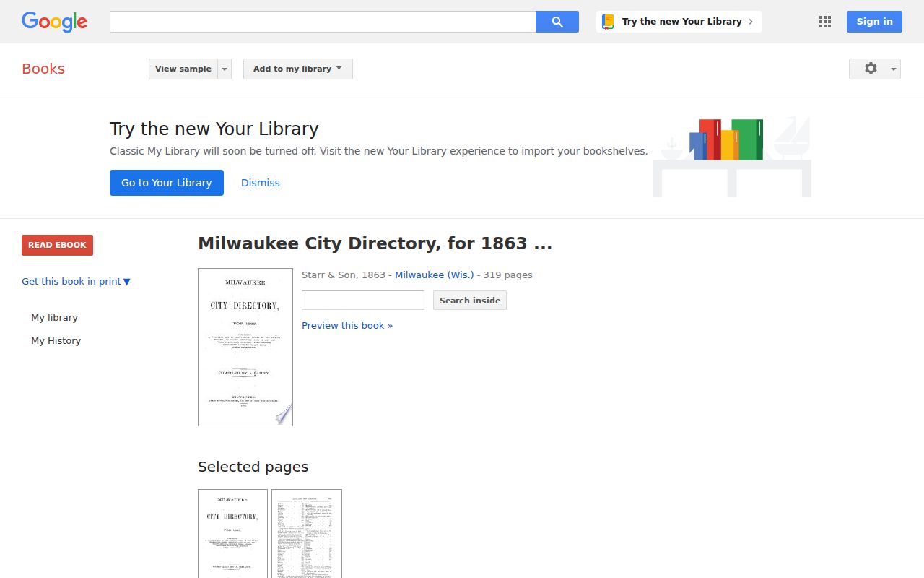Click the Google logo

tap(54, 22)
